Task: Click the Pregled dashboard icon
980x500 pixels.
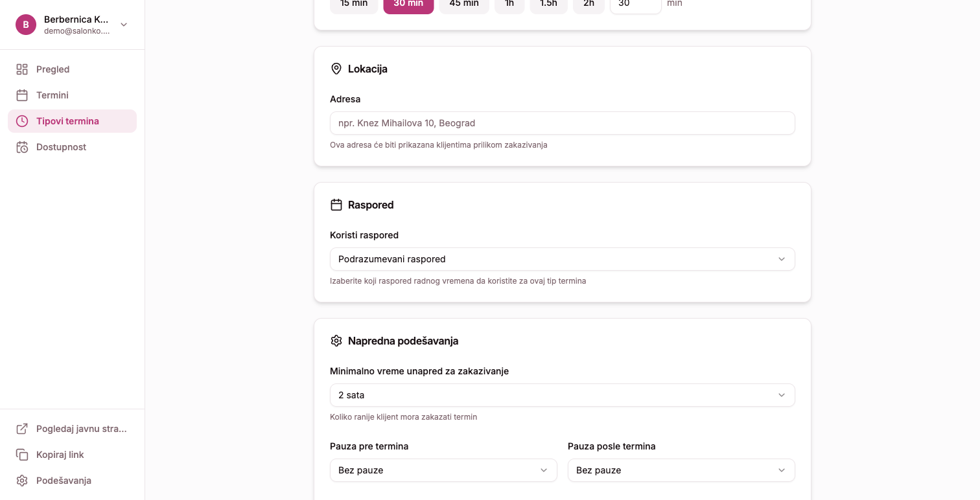Action: pos(22,69)
